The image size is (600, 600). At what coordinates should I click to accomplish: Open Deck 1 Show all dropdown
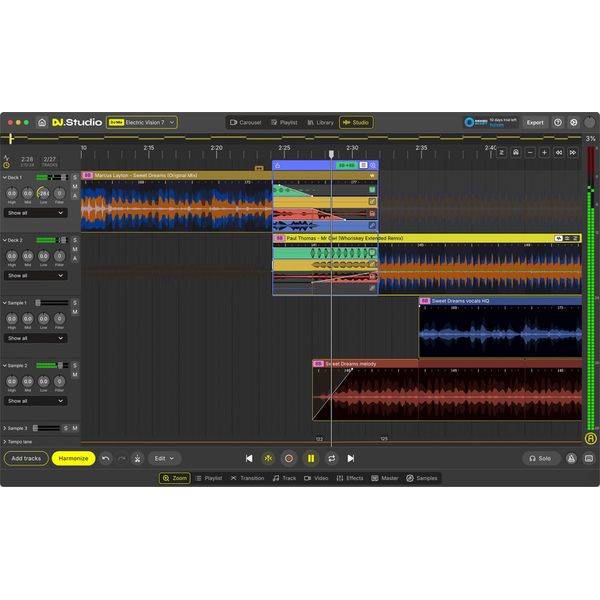(36, 213)
